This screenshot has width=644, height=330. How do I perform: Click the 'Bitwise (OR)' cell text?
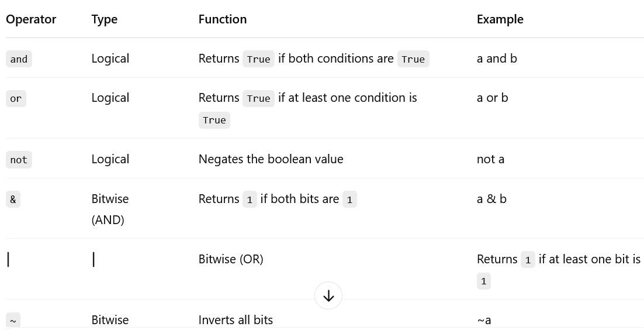pyautogui.click(x=231, y=259)
